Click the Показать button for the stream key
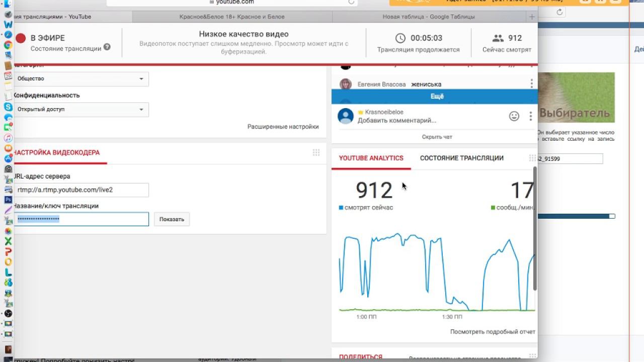This screenshot has height=362, width=644. click(172, 219)
